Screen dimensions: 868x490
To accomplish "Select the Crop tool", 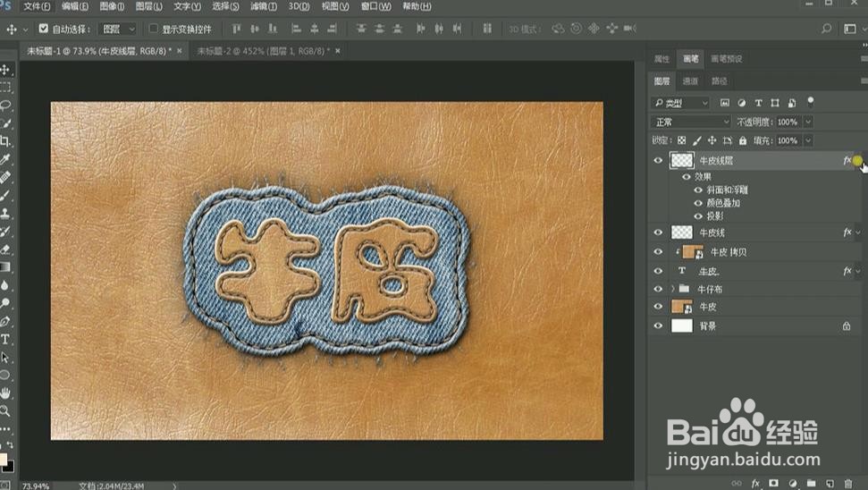I will click(x=5, y=141).
